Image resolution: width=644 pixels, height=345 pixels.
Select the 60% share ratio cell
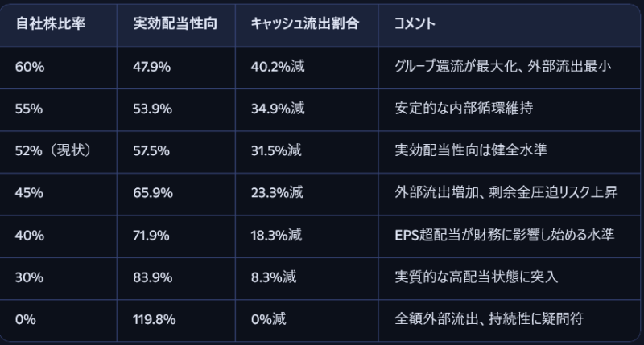pyautogui.click(x=29, y=67)
